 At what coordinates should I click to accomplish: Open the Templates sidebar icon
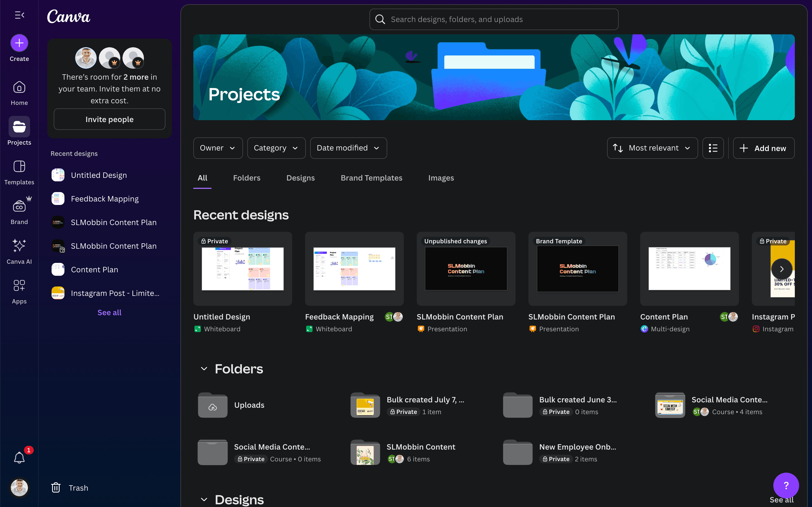tap(19, 167)
